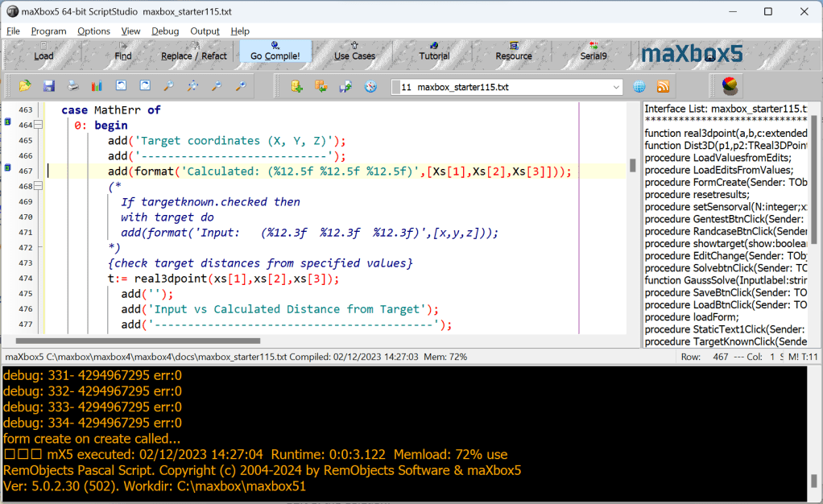Screen dimensions: 823x504
Task: Open the Options menu
Action: pos(93,31)
